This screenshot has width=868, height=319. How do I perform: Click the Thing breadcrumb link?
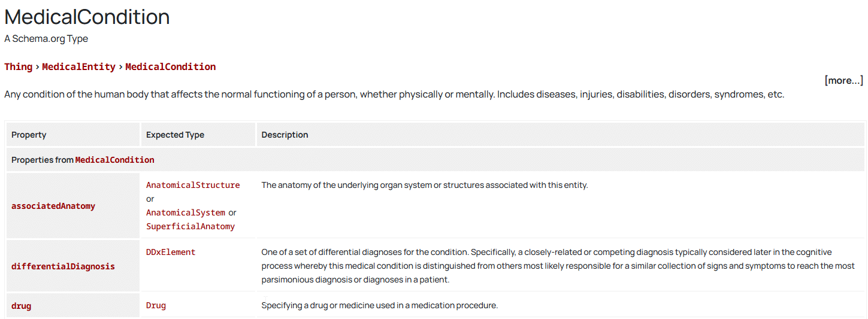click(18, 67)
